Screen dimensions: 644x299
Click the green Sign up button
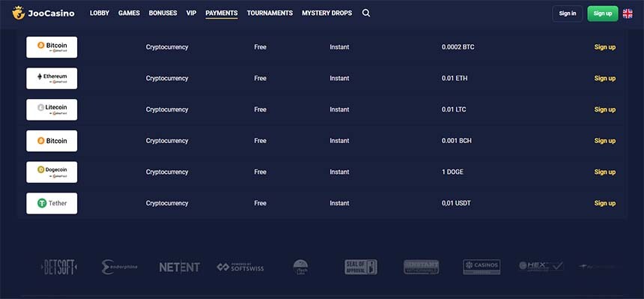pyautogui.click(x=603, y=13)
